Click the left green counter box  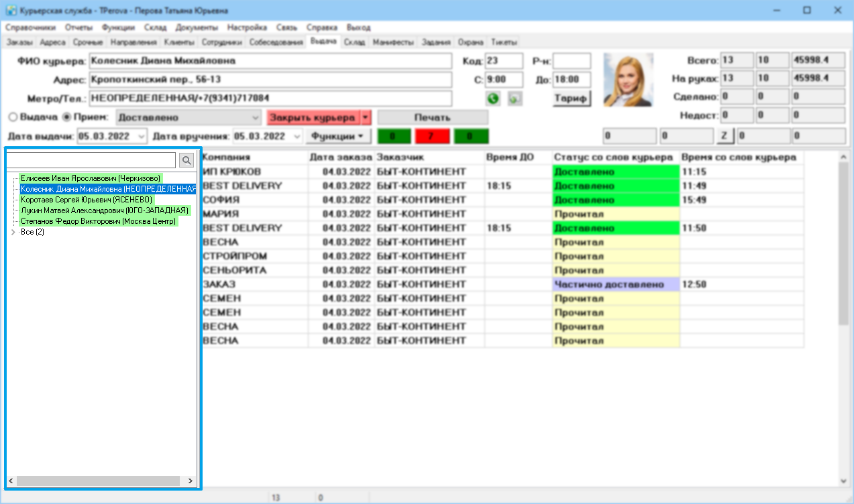(x=394, y=137)
